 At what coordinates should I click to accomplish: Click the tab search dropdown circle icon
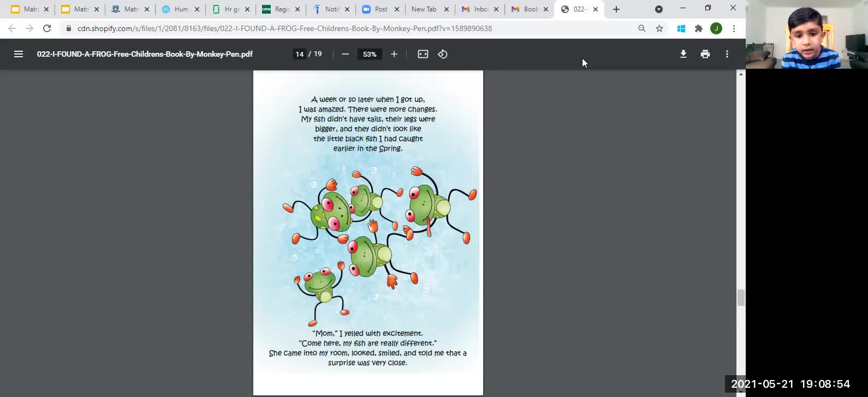[659, 9]
